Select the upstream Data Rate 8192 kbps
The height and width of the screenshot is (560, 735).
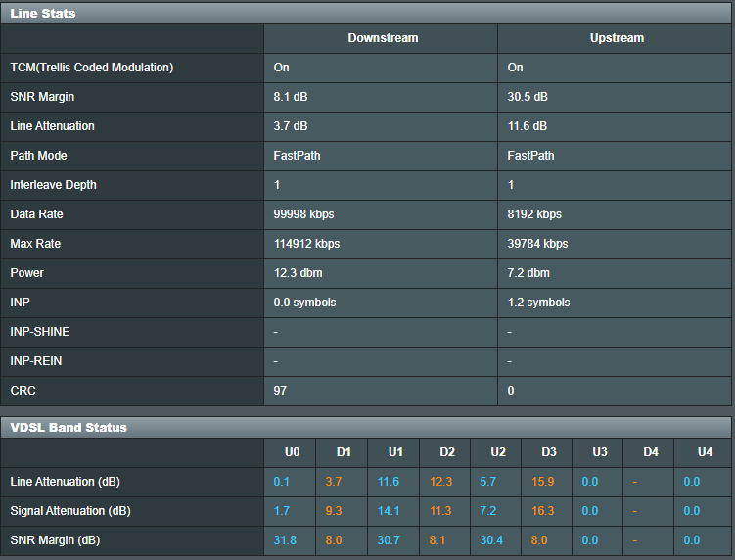pyautogui.click(x=534, y=214)
